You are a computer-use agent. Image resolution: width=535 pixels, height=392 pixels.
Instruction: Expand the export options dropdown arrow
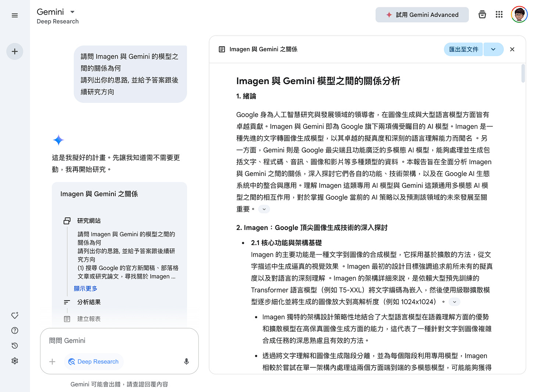pos(493,49)
